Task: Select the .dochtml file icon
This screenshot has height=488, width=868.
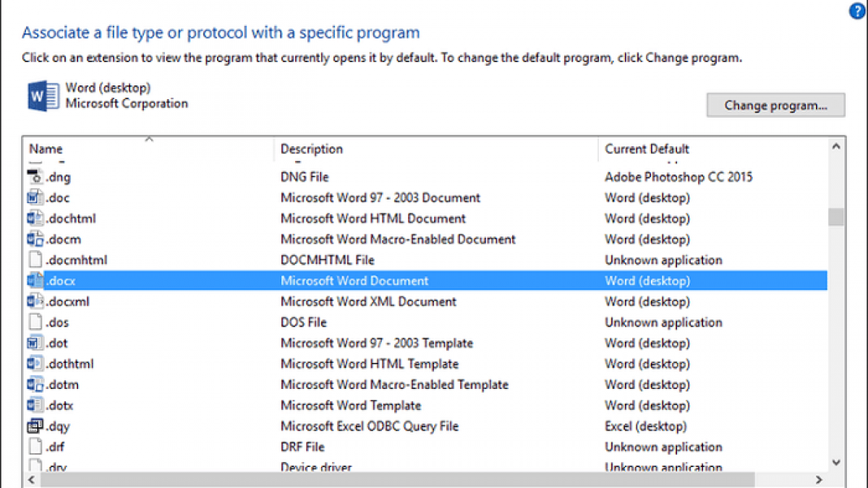Action: click(x=35, y=218)
